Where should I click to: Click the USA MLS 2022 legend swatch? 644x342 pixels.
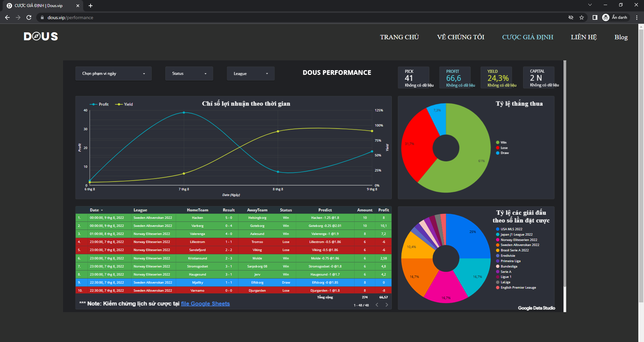click(498, 229)
